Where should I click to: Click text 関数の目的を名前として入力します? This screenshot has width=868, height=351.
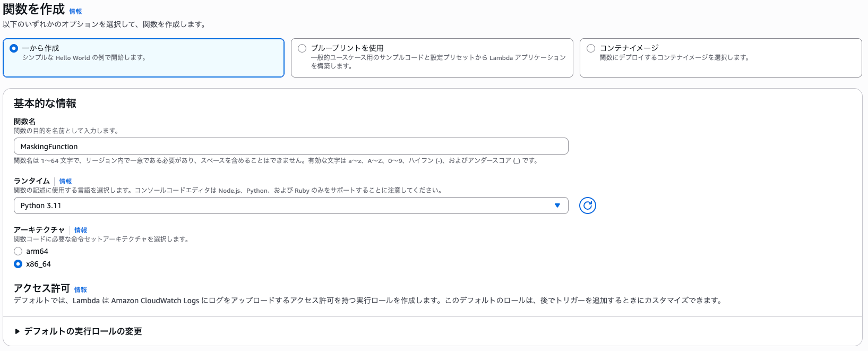pyautogui.click(x=66, y=131)
